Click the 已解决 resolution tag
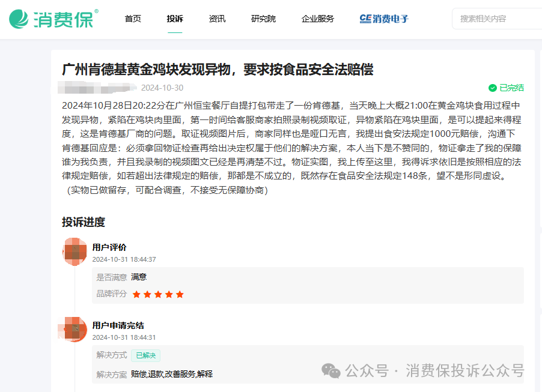The image size is (542, 392). (x=145, y=355)
